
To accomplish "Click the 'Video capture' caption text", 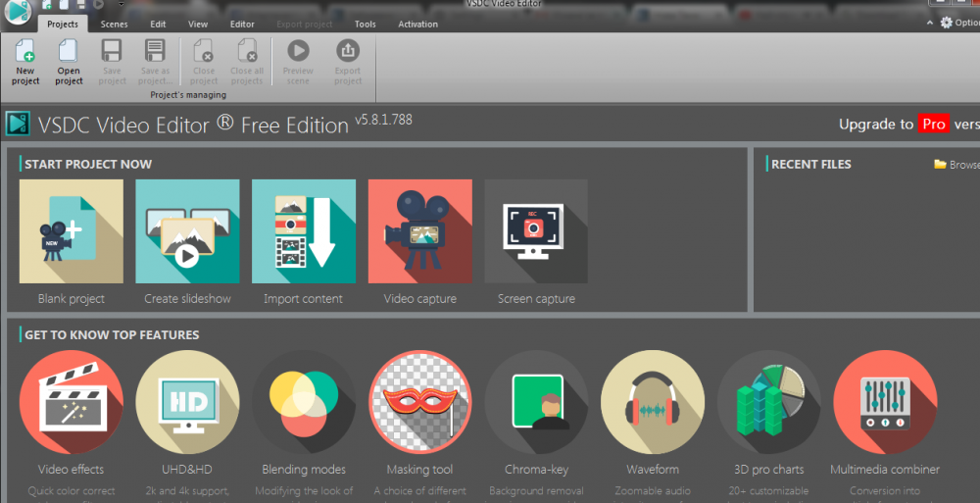I will [x=420, y=299].
